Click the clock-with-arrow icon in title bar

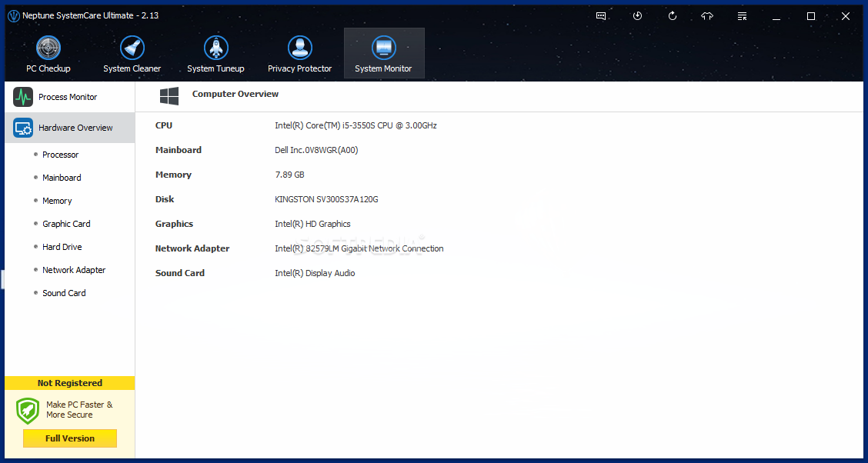638,16
